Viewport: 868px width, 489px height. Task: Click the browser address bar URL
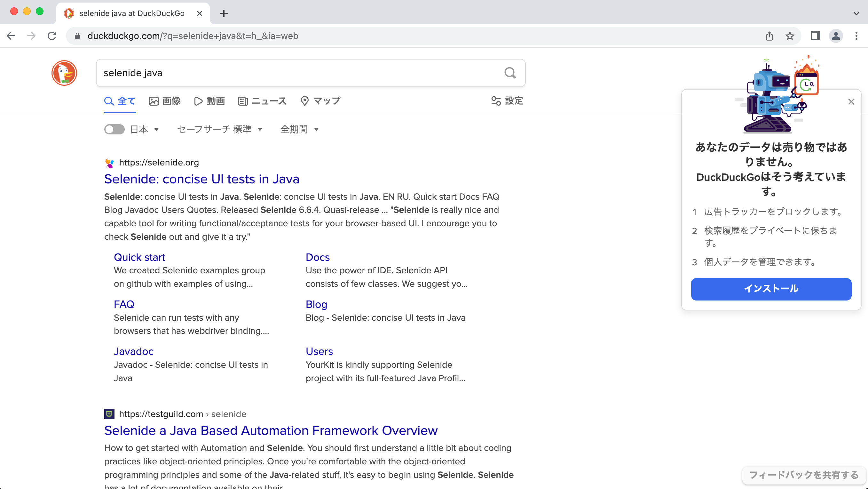click(193, 36)
